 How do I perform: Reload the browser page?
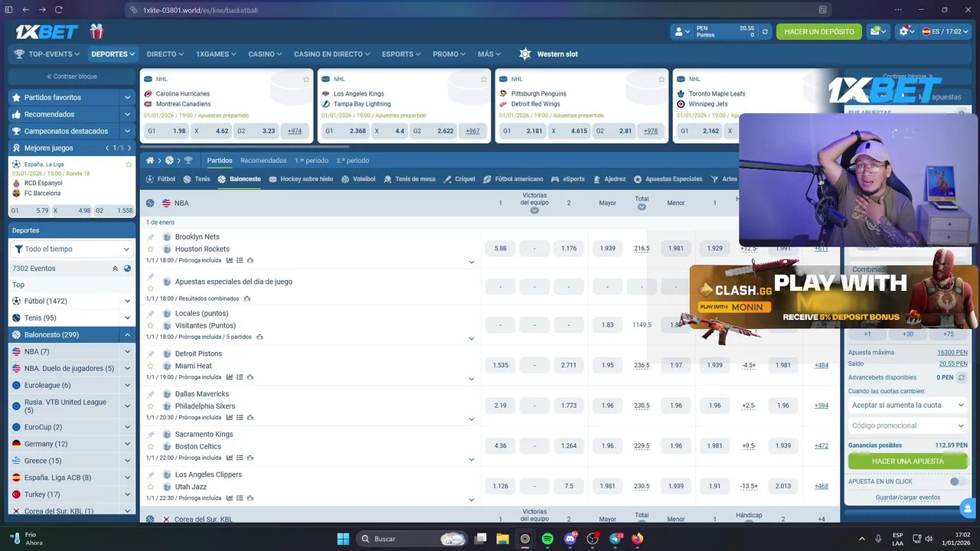(x=59, y=10)
